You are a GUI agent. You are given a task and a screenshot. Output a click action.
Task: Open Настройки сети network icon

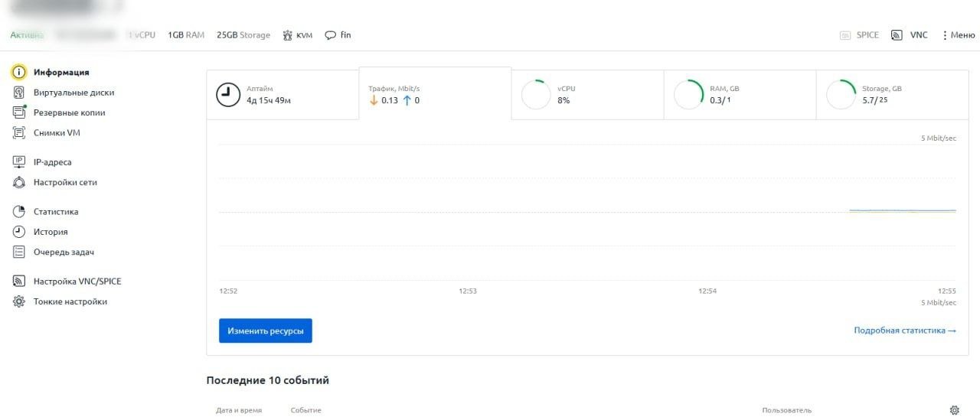19,182
